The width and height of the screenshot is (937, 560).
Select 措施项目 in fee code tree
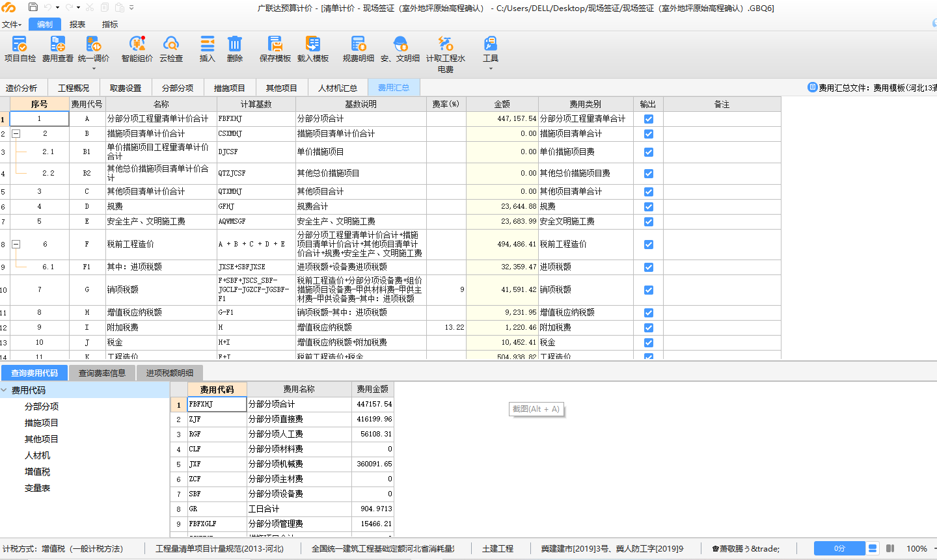[x=42, y=423]
